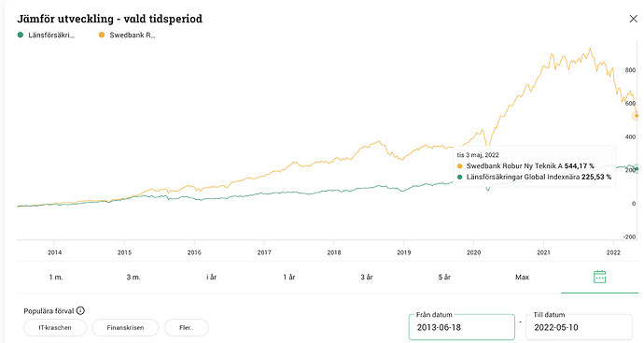Click the Swedbank Robur Ny Teknik tooltip entry
Viewport: 644px width, 343px height.
tap(525, 166)
